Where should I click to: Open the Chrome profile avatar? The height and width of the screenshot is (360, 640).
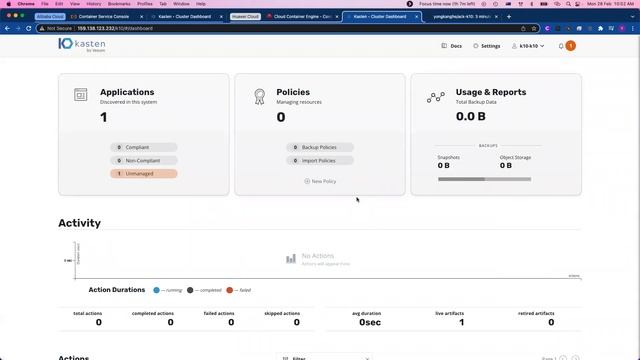click(x=622, y=29)
